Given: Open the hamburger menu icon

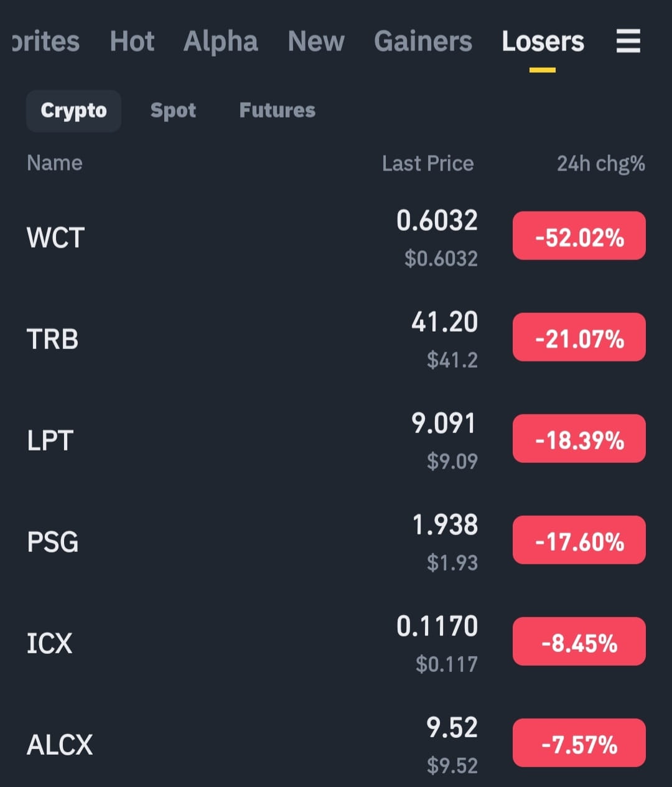Looking at the screenshot, I should point(628,41).
